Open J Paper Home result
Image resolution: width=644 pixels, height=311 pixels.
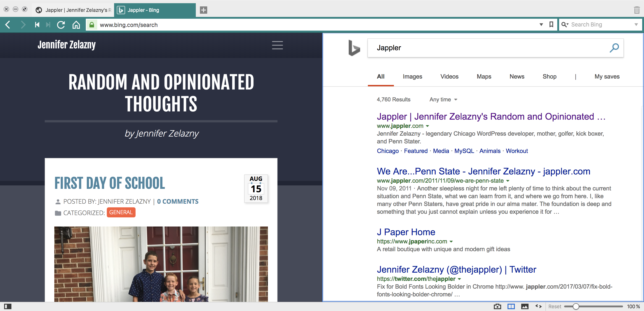[x=406, y=232]
